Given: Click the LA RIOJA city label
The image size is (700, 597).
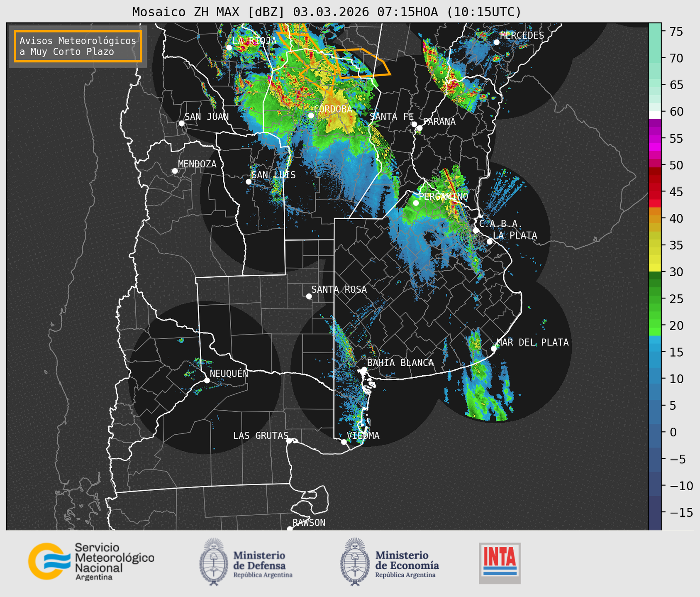Looking at the screenshot, I should 254,41.
